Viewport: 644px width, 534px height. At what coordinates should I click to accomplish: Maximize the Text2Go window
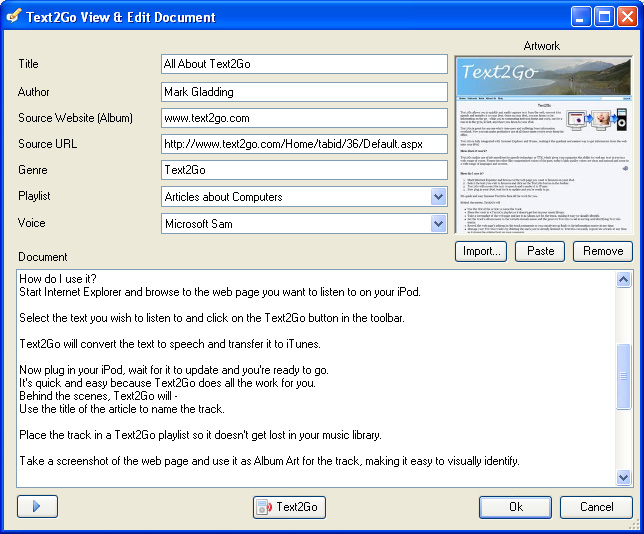604,17
